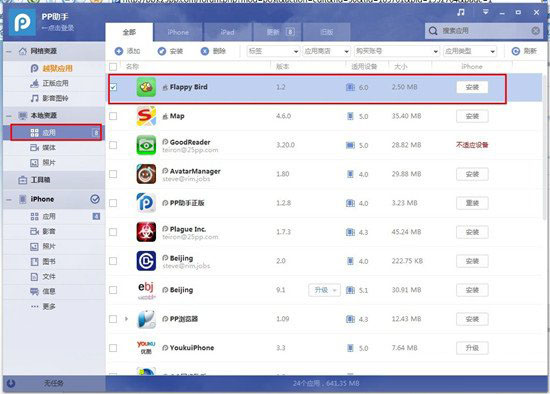This screenshot has width=550, height=394.
Task: Collapse the network resources (网络资源) section
Action: click(x=9, y=52)
